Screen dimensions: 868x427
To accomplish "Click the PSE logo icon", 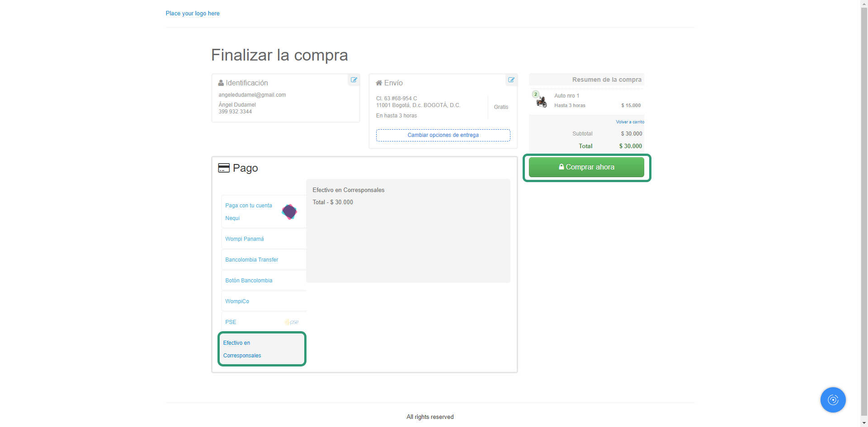I will [292, 322].
